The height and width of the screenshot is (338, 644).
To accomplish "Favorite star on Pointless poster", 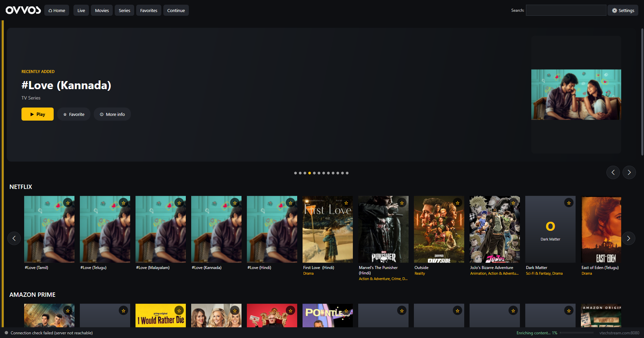I will click(x=346, y=311).
